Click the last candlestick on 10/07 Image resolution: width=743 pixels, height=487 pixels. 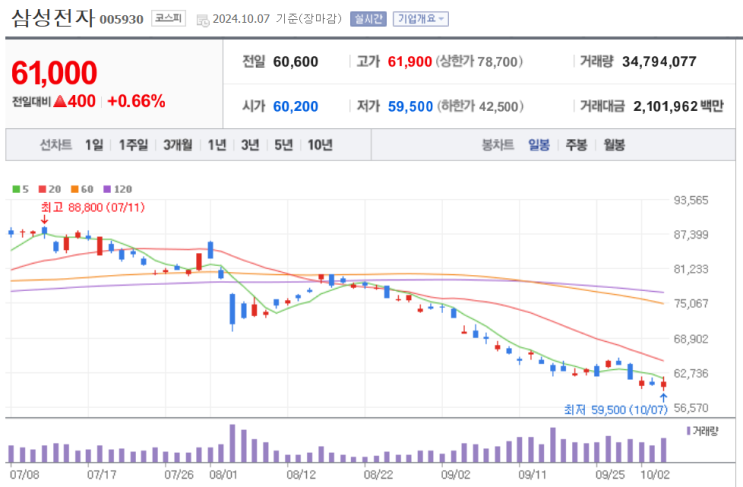coord(663,384)
